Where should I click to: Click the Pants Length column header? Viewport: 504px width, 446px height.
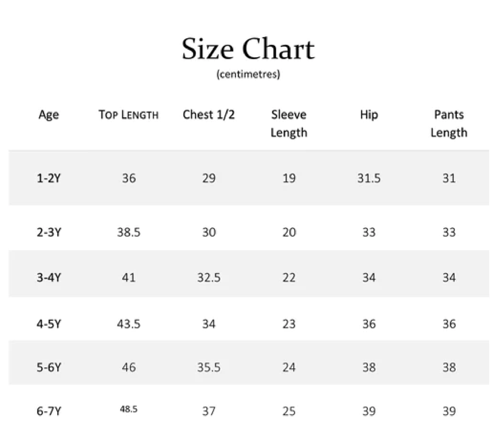point(449,123)
